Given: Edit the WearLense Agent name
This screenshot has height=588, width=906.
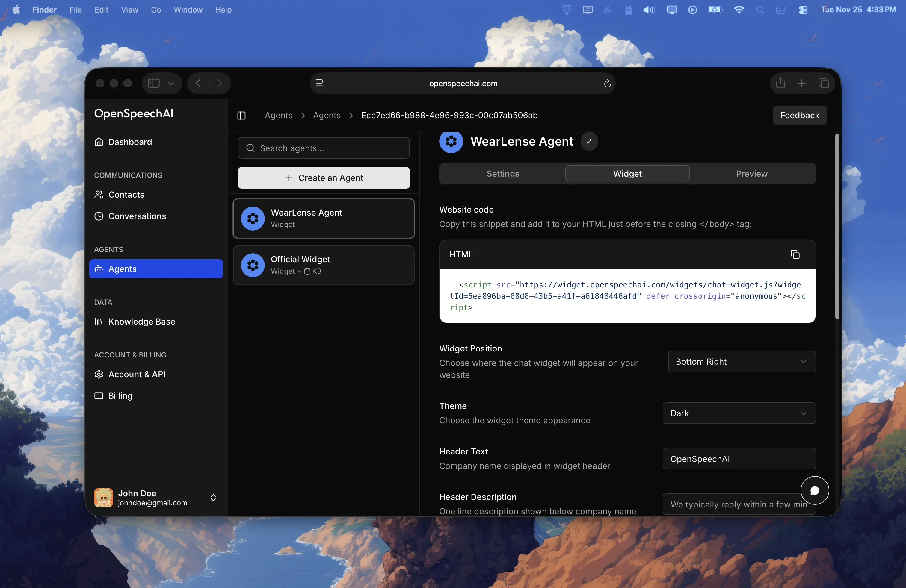Looking at the screenshot, I should tap(589, 142).
